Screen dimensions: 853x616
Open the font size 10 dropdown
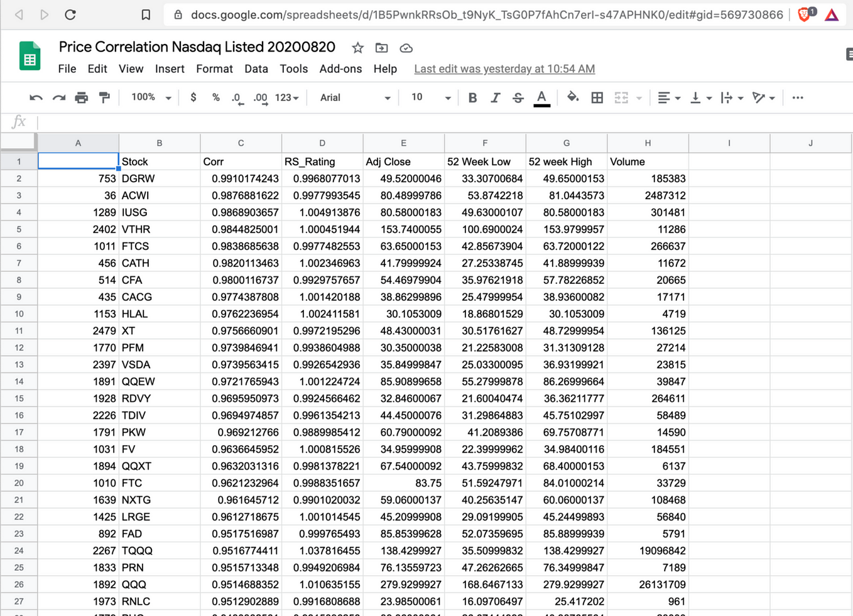430,97
